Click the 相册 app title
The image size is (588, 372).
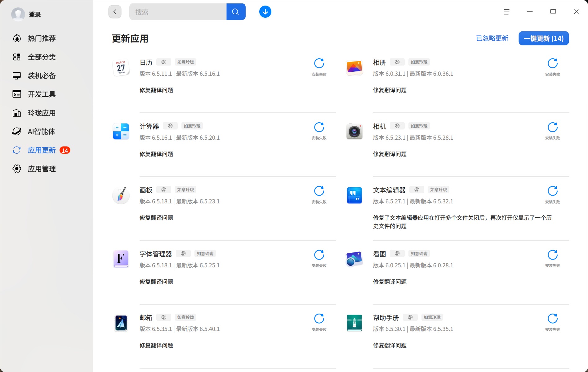tap(379, 62)
